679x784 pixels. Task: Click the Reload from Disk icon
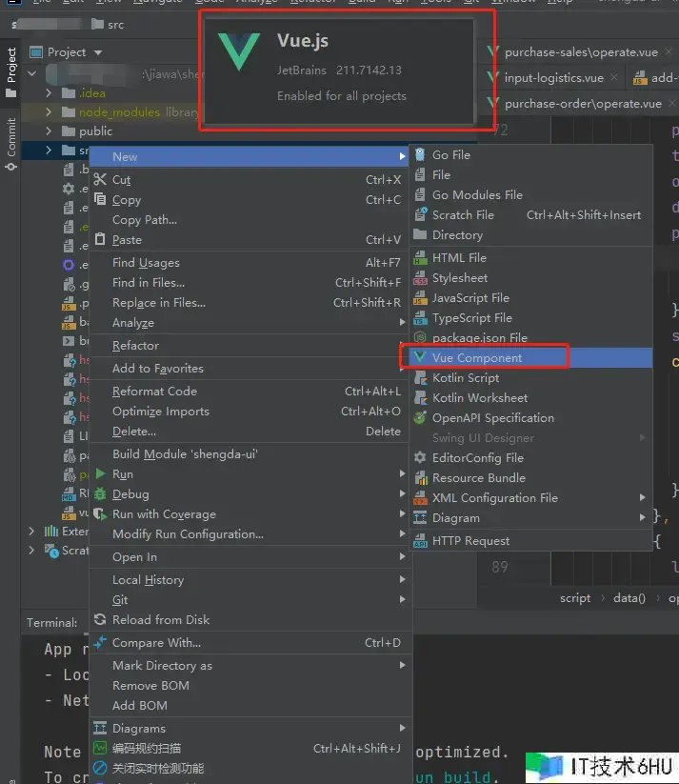(99, 620)
